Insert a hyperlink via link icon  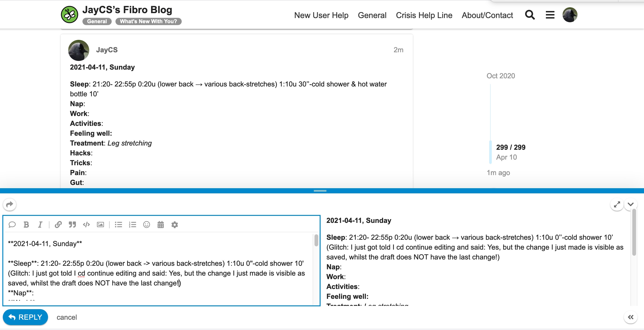click(58, 225)
